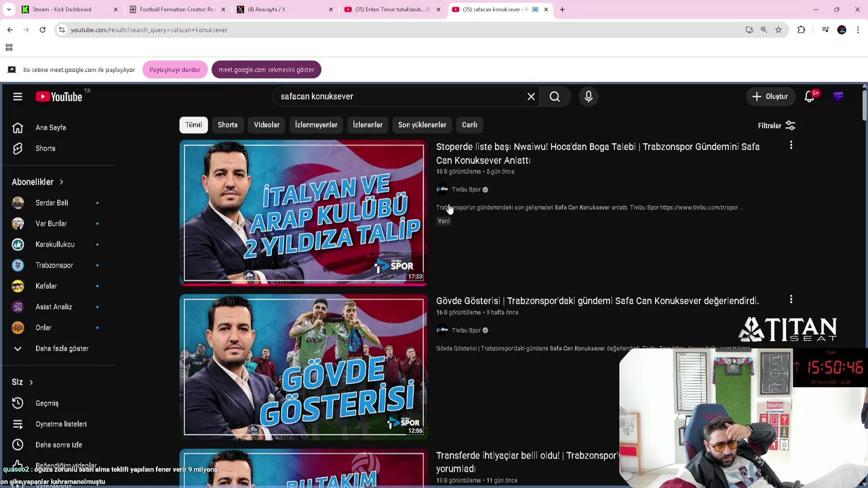Select the Videolar filter chip
The width and height of the screenshot is (868, 488).
[267, 125]
